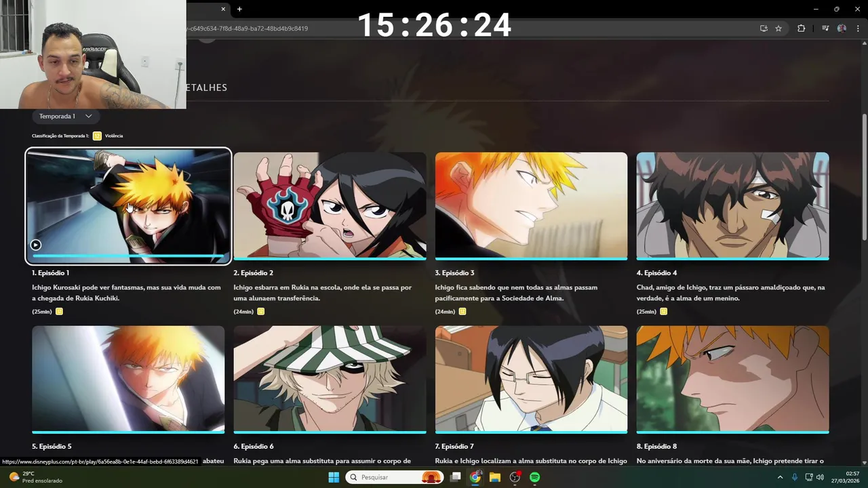This screenshot has height=488, width=868.
Task: Select the DETALHES tab
Action: click(206, 87)
